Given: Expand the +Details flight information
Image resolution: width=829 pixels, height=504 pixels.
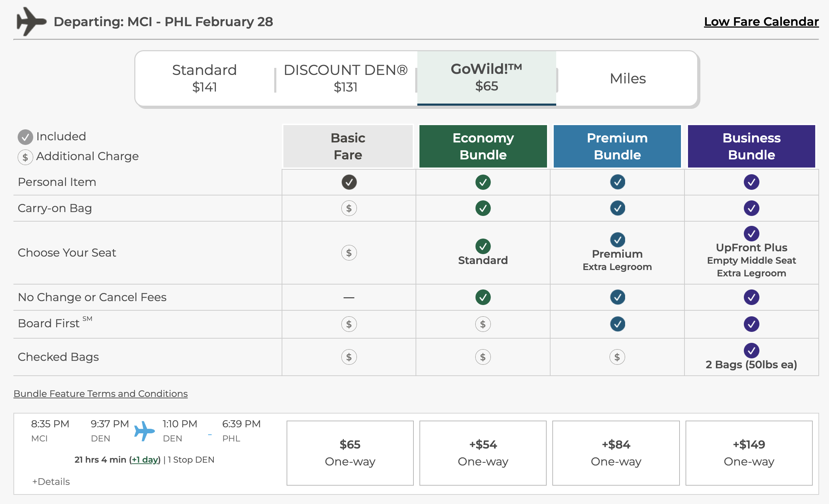Looking at the screenshot, I should coord(51,482).
